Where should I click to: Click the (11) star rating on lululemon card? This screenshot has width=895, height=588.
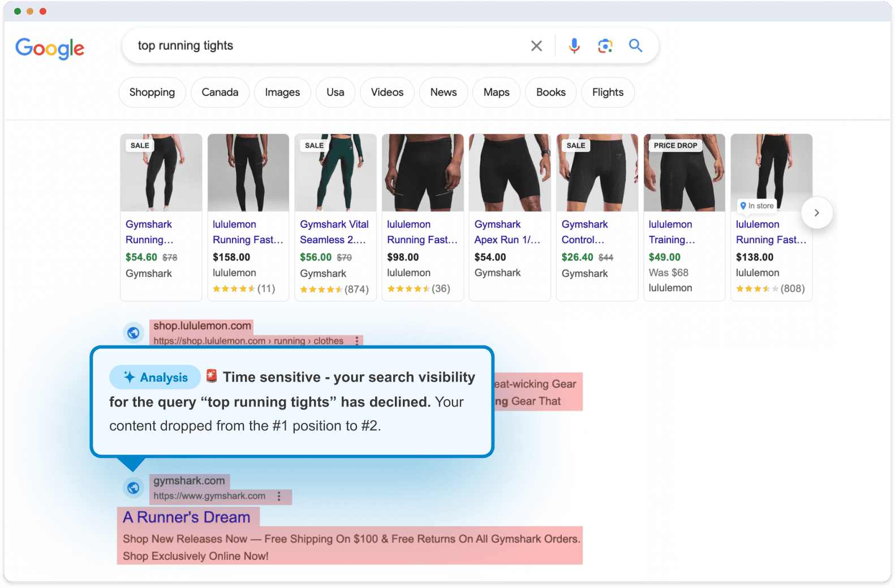point(244,289)
